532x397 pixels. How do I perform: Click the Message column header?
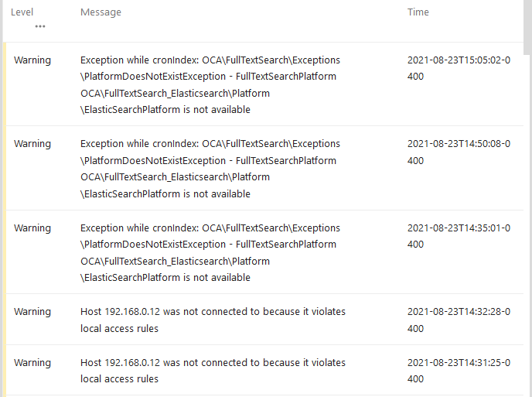[101, 12]
